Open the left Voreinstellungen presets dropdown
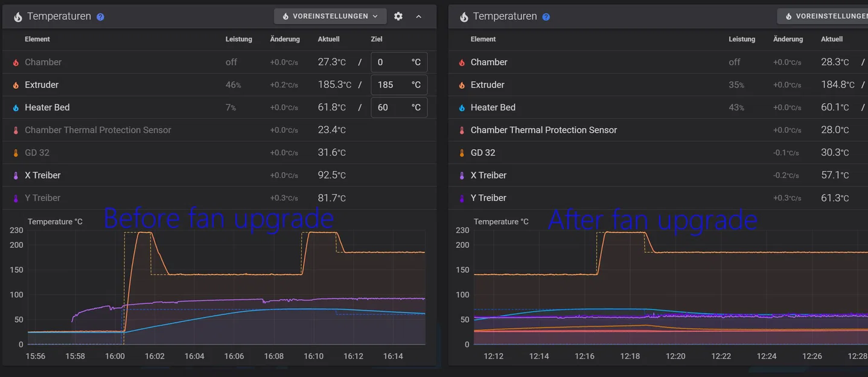868x377 pixels. click(330, 16)
